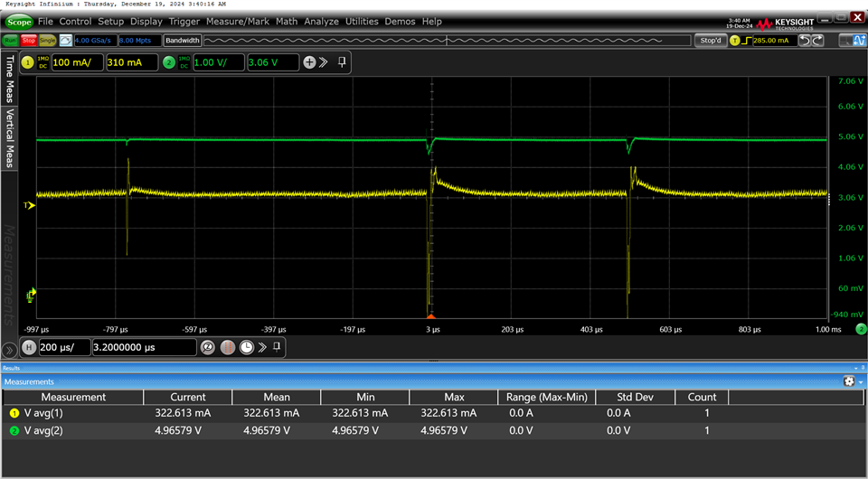Image resolution: width=868 pixels, height=479 pixels.
Task: Click the channel ground reference marker
Action: [31, 295]
